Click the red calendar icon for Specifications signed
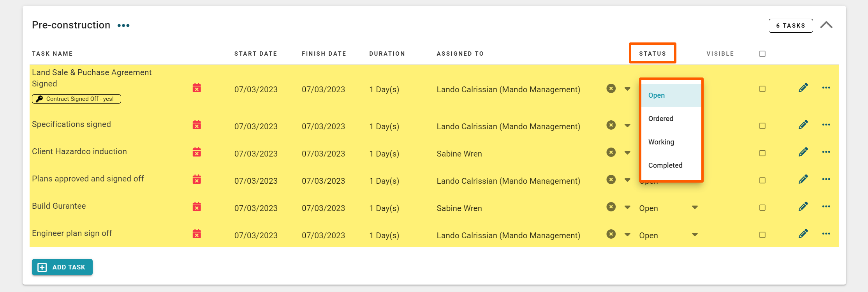Viewport: 868px width, 292px height. (197, 125)
